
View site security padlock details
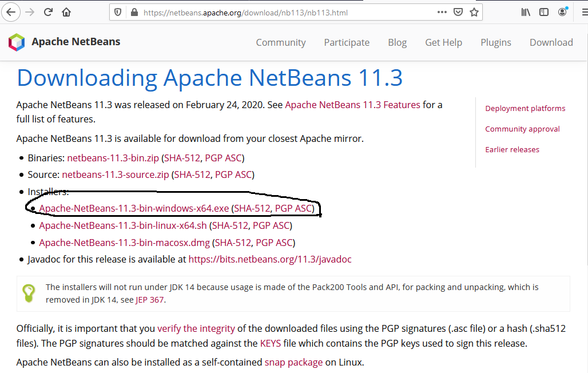click(134, 13)
